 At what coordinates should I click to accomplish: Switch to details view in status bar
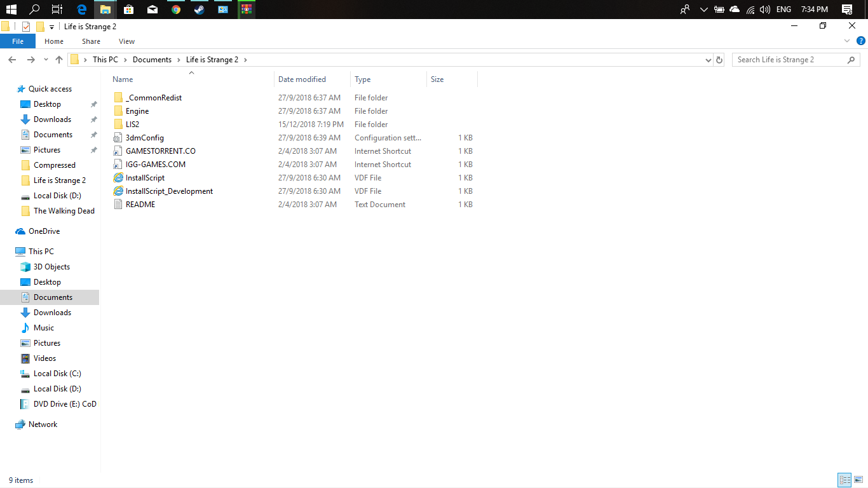tap(844, 480)
